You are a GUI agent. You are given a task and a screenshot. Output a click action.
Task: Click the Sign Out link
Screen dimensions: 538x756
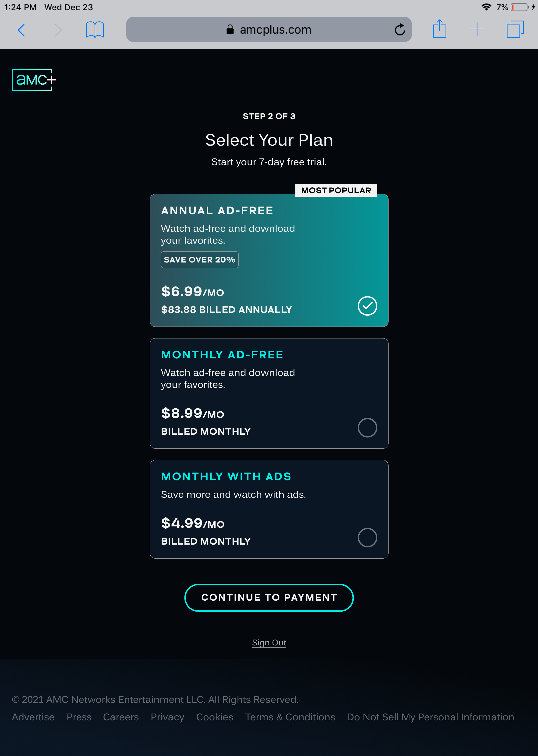point(269,642)
